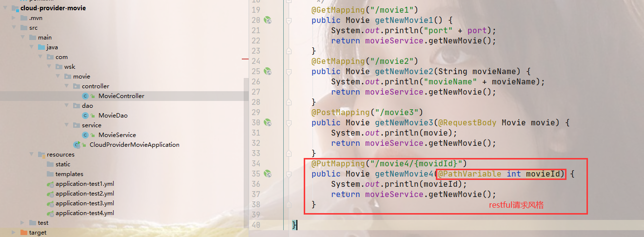Click the MovieService class icon

[85, 135]
